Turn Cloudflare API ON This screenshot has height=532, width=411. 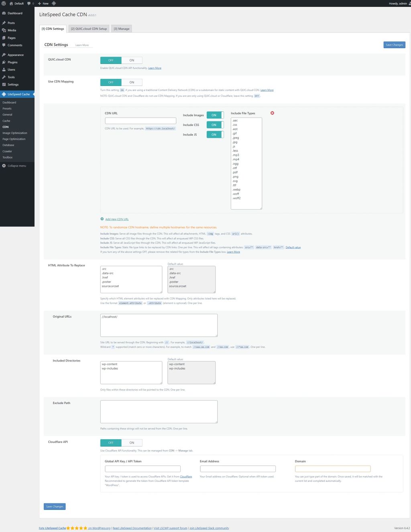[132, 443]
